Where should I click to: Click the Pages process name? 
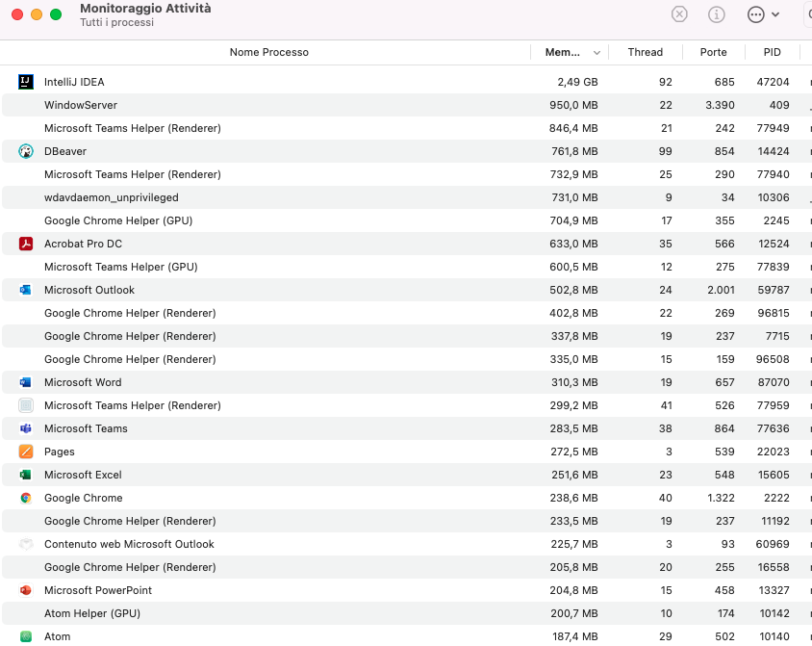pos(59,452)
